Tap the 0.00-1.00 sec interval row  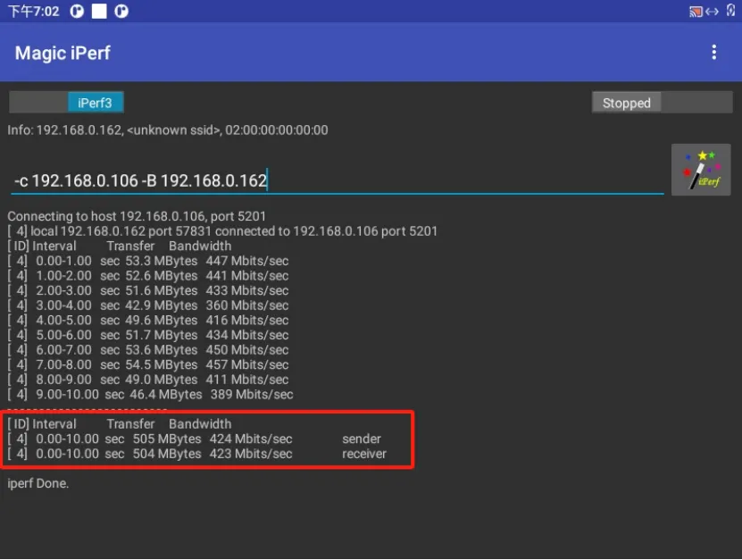tap(148, 261)
